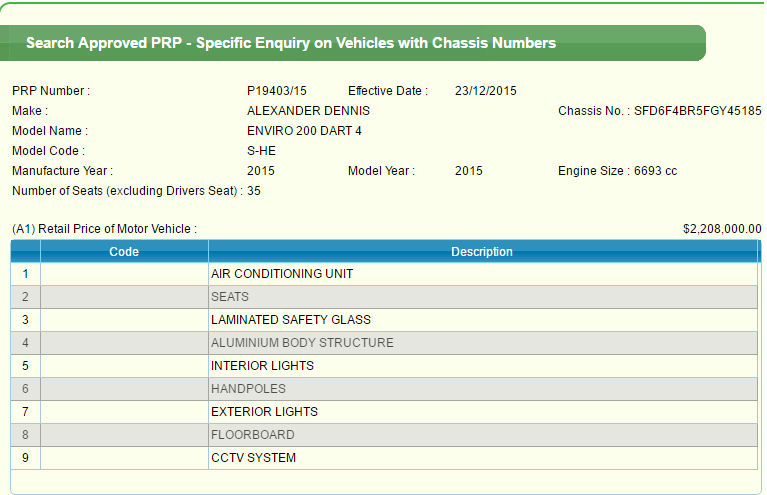Click the effective date 23/12/2015
Image resolution: width=767 pixels, height=495 pixels.
tap(485, 91)
